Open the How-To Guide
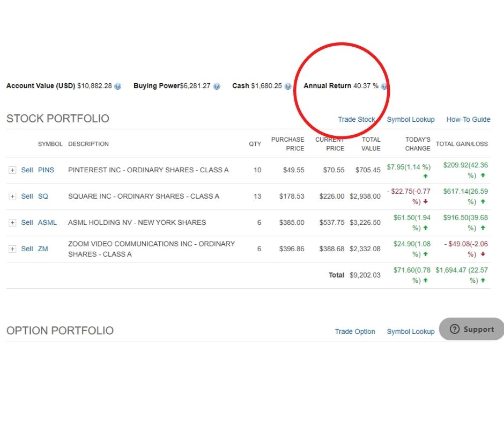Image resolution: width=504 pixels, height=423 pixels. (x=468, y=120)
